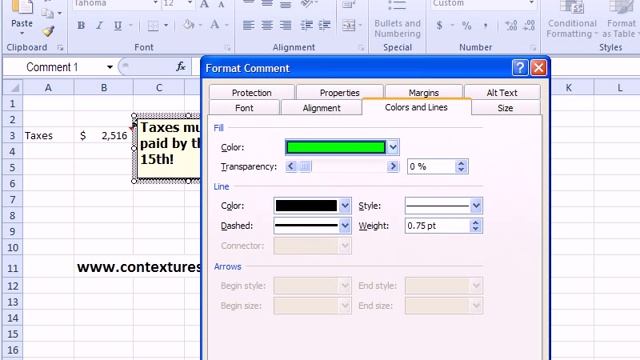Click the Align Text Right icon
Image resolution: width=640 pixels, height=360 pixels.
coord(285,25)
